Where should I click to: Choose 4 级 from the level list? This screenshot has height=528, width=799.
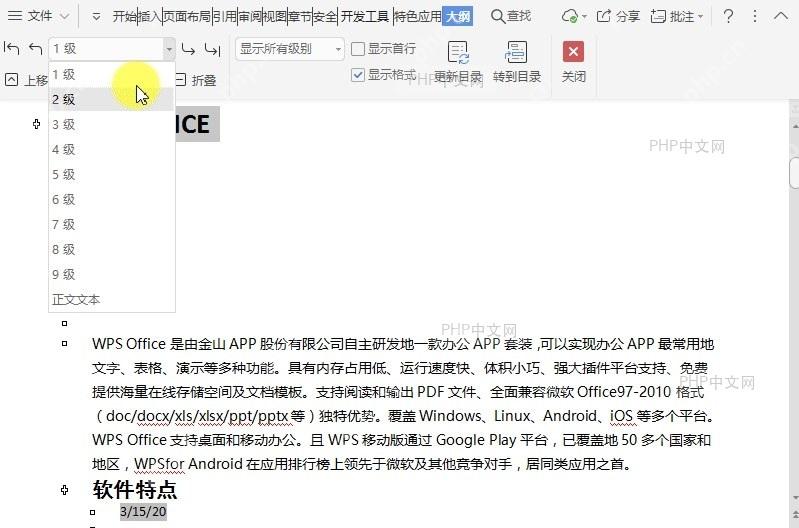click(112, 149)
